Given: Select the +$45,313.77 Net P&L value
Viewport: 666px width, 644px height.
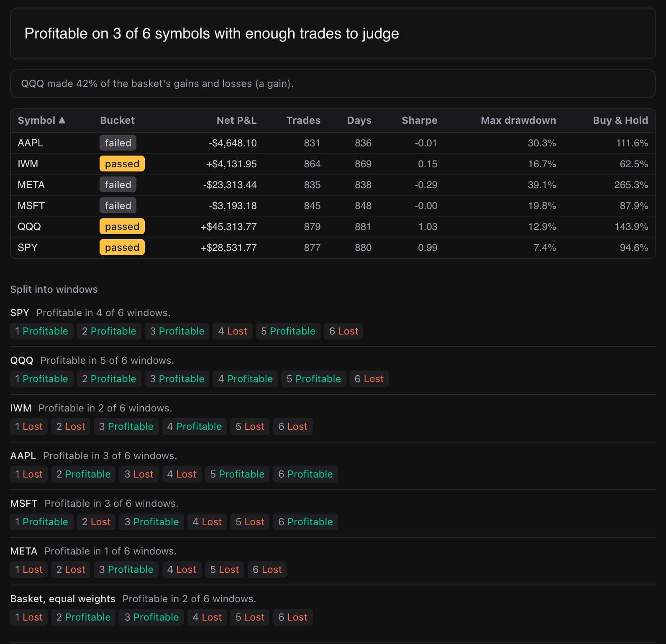Looking at the screenshot, I should point(228,227).
